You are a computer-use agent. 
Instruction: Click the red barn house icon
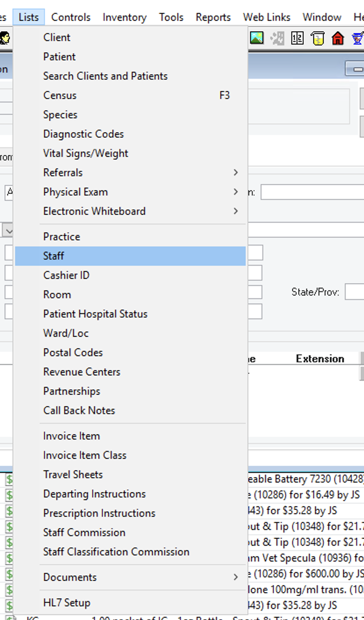[x=338, y=39]
